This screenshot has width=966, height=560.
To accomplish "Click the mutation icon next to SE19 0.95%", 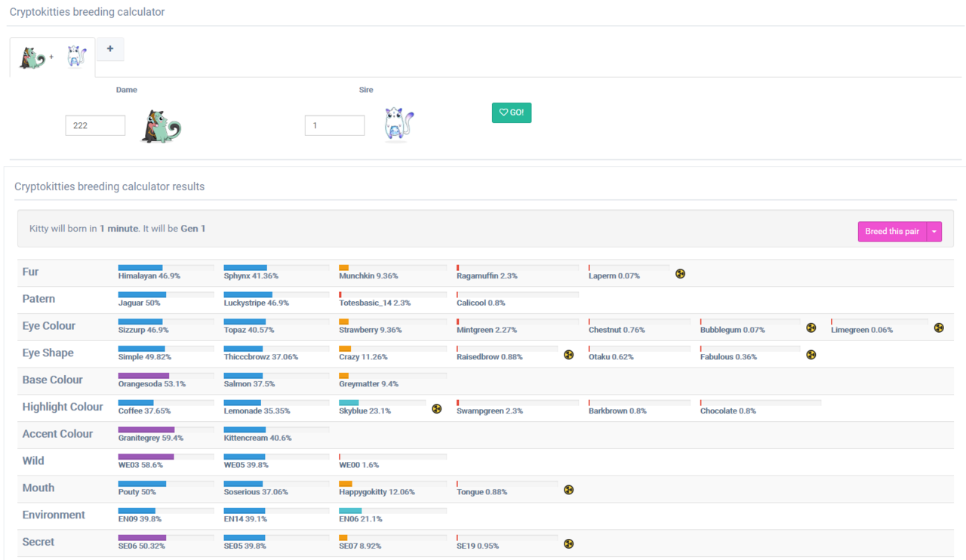I will 569,544.
